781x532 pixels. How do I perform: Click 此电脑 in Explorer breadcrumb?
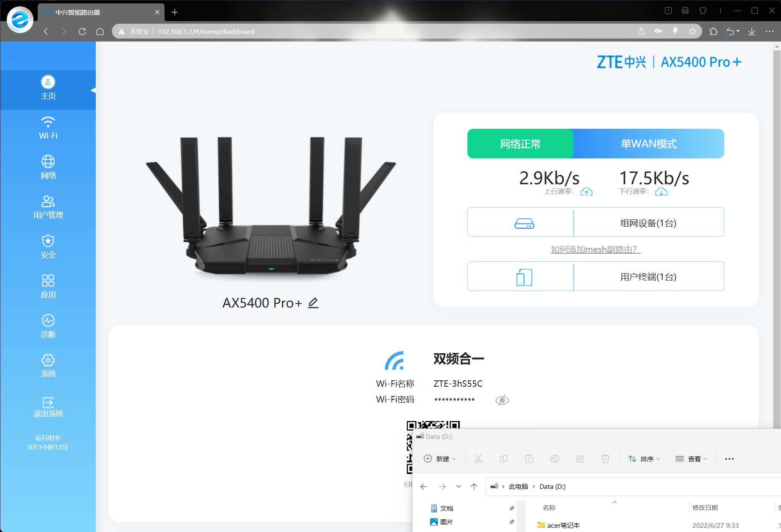(518, 487)
